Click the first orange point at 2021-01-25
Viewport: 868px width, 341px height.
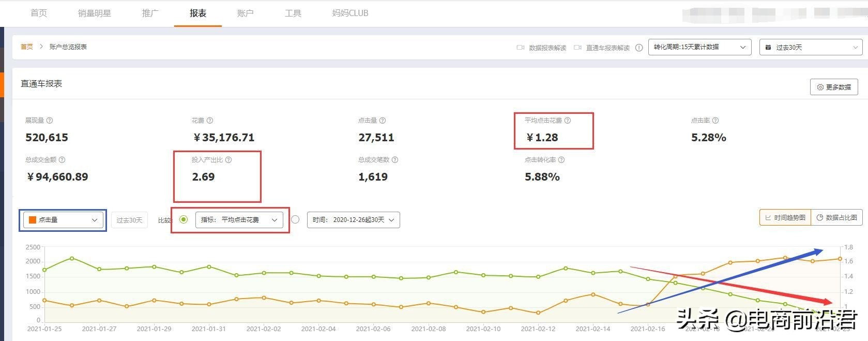coord(44,300)
